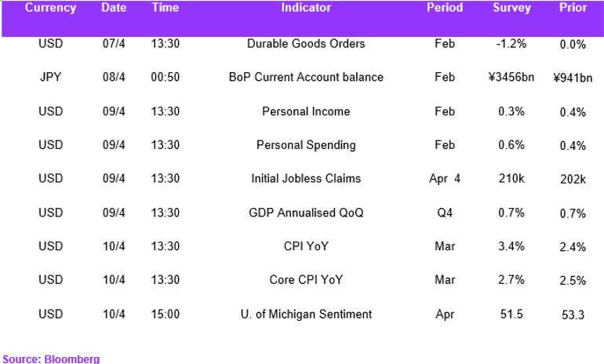This screenshot has width=604, height=364.
Task: Click GDP Annualised QoQ indicator
Action: click(306, 213)
